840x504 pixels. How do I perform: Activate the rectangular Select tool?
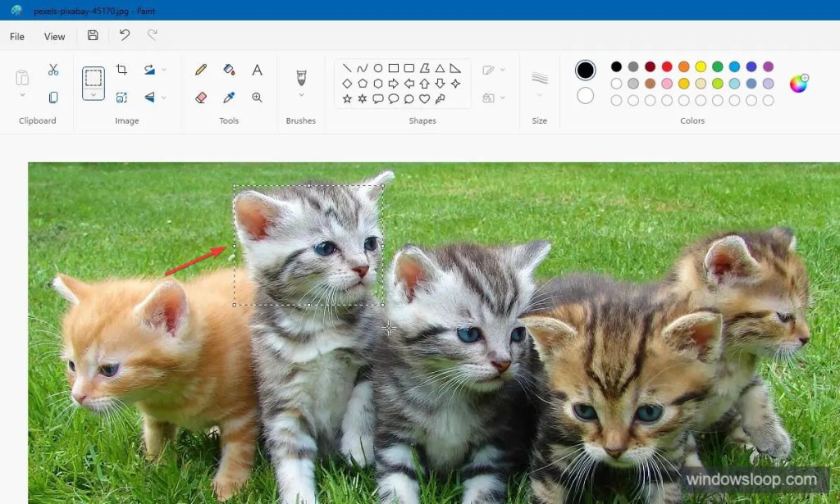pos(94,78)
